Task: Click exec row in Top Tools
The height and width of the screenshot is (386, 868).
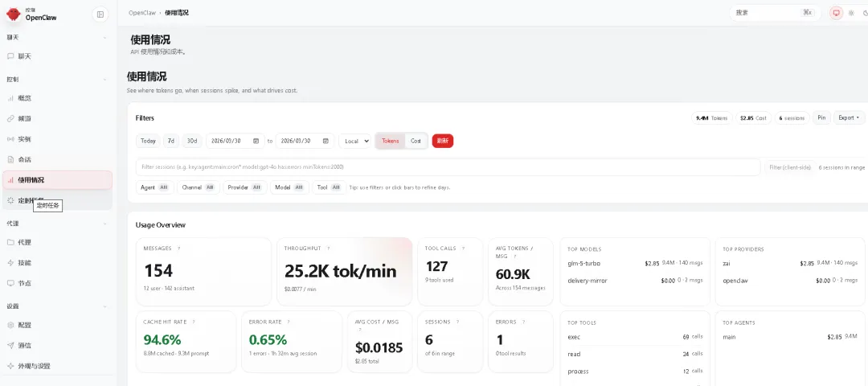Action: tap(635, 337)
